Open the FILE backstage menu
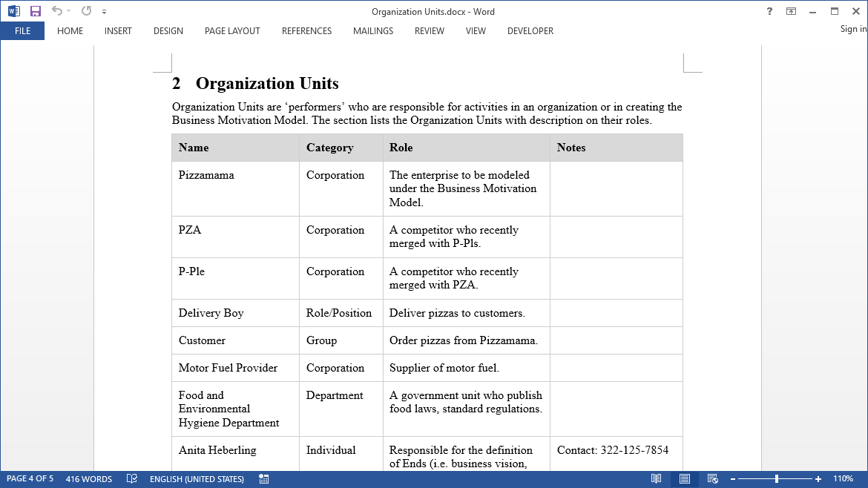 [x=23, y=31]
